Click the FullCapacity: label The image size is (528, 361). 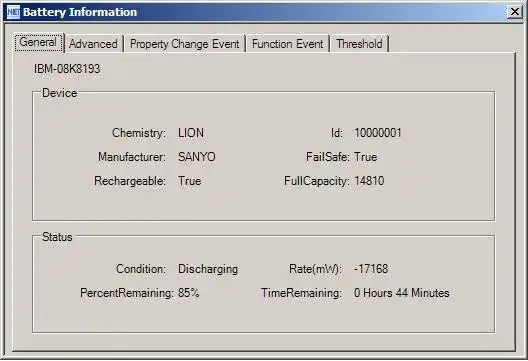tap(317, 181)
